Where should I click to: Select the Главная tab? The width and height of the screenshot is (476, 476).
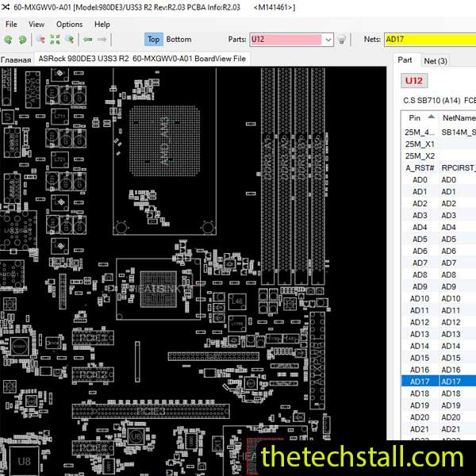tap(16, 59)
